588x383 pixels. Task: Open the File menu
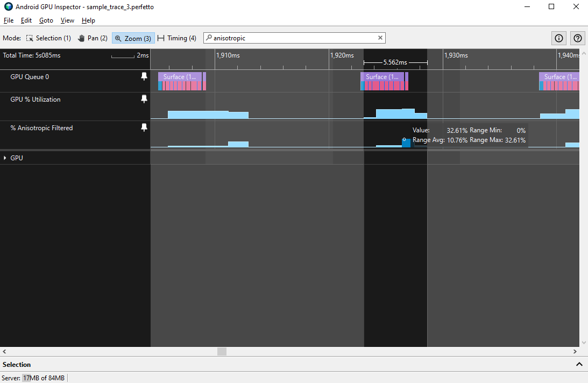coord(8,20)
